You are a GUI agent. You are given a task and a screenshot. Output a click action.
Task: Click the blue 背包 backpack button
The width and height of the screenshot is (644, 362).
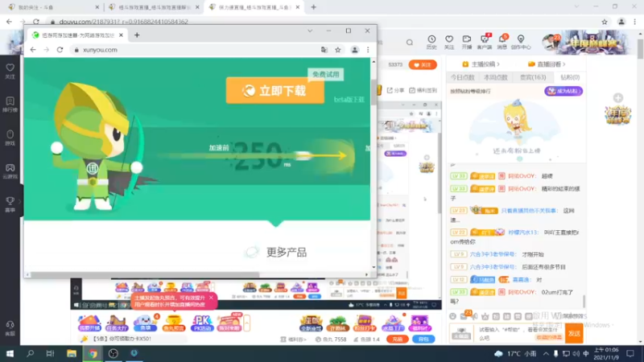pyautogui.click(x=423, y=339)
